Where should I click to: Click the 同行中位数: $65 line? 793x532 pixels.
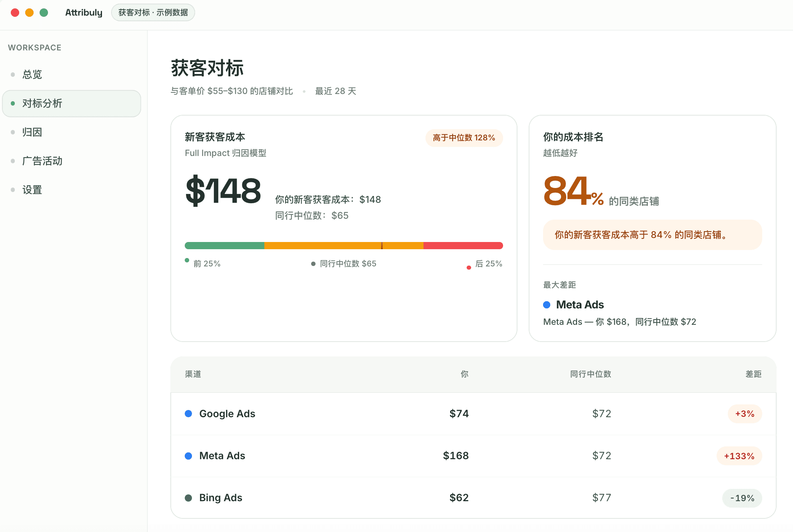312,216
